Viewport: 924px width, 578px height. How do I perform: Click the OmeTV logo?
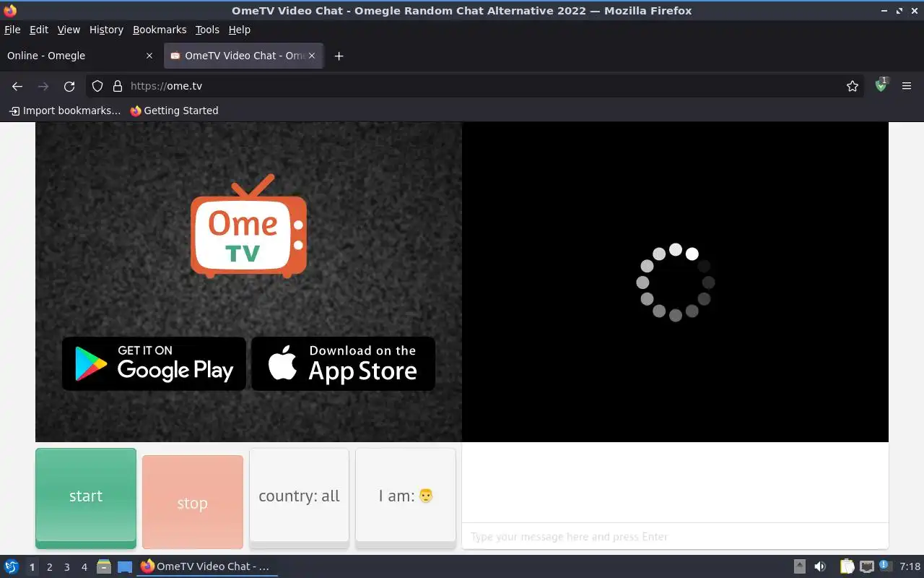click(x=248, y=226)
